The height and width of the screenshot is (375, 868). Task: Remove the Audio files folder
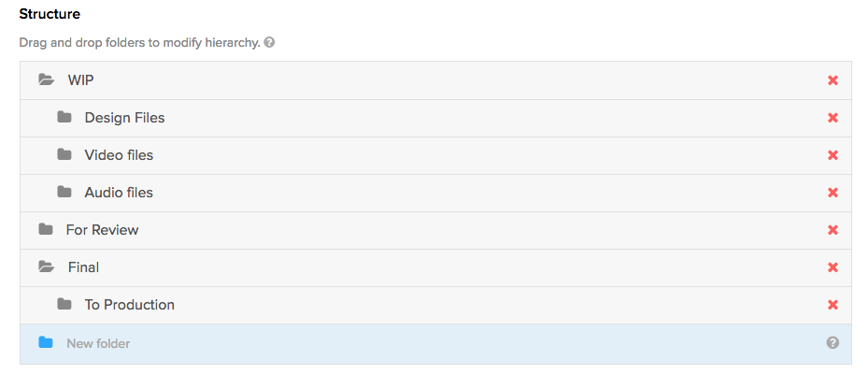832,193
